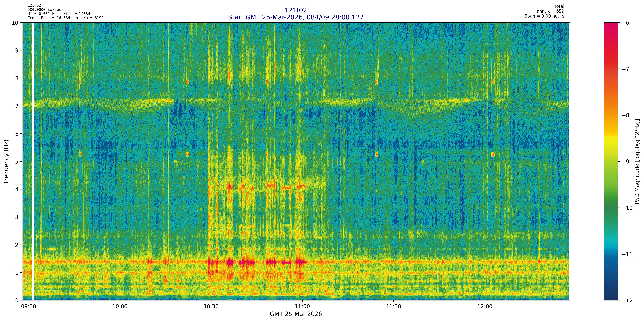Viewport: 644px width, 321px height.
Task: Click the '500.0000 sa/sec' sample rate text
Action: (44, 10)
